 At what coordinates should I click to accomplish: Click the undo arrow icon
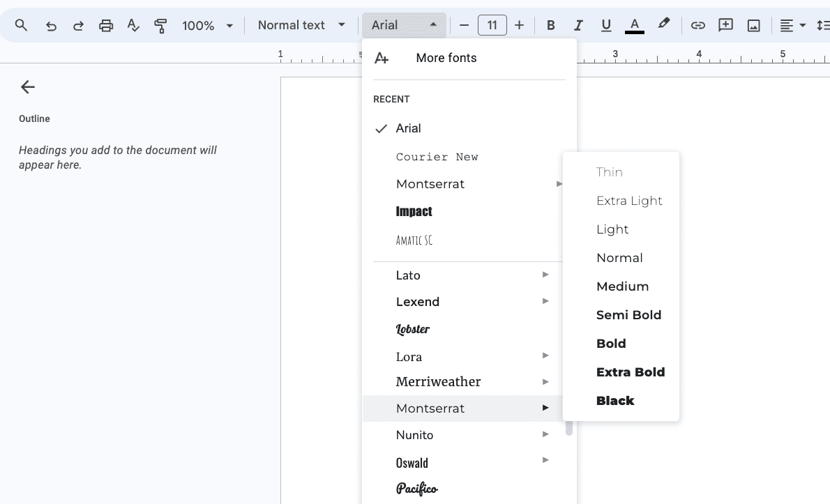click(x=51, y=26)
